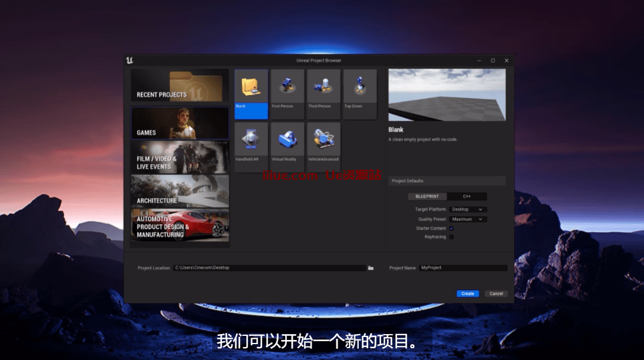The width and height of the screenshot is (644, 360).
Task: Click the Project Name input field
Action: 463,268
